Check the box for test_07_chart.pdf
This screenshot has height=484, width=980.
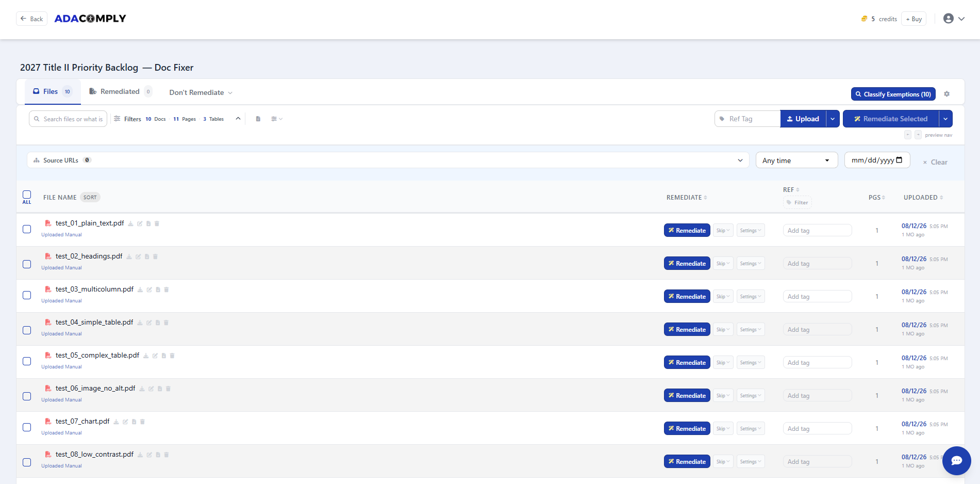point(27,427)
